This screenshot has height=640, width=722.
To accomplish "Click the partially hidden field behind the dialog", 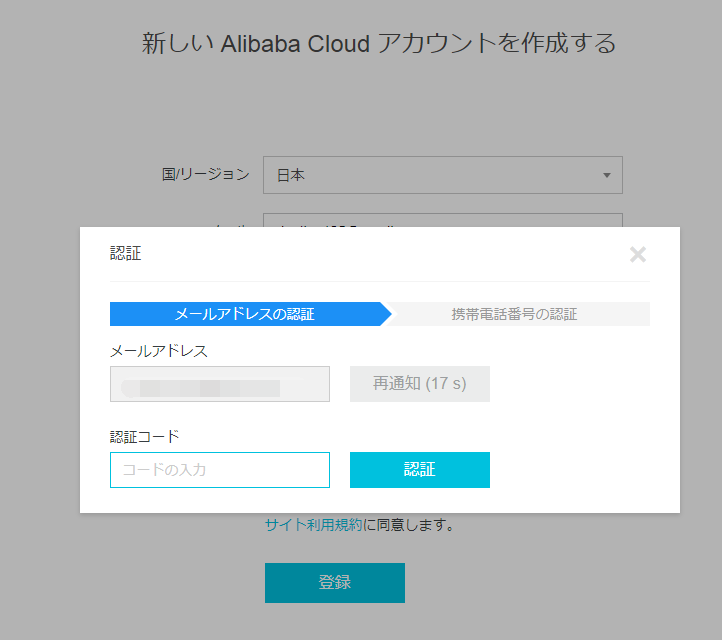I will pyautogui.click(x=442, y=219).
